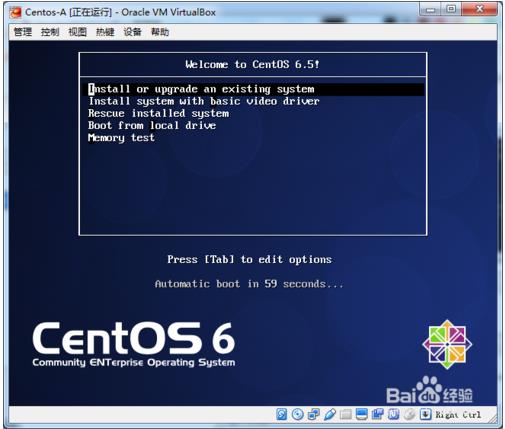Click the hard disk activity icon in status bar
The width and height of the screenshot is (505, 429).
(x=282, y=414)
